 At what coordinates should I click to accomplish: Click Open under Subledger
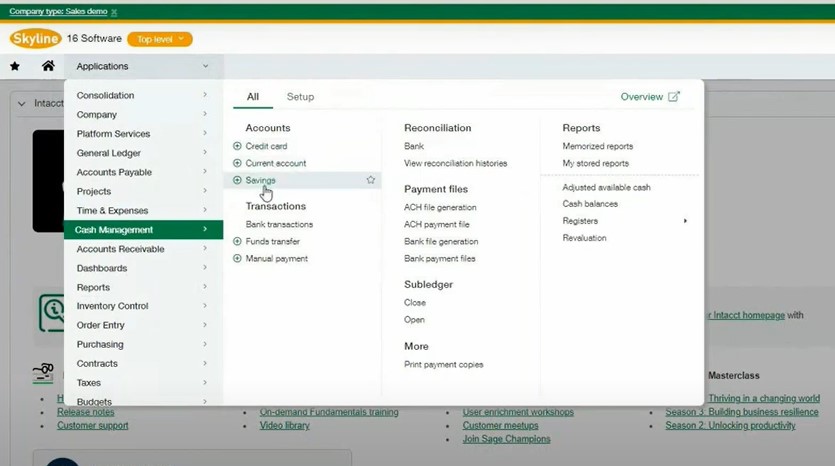[x=414, y=320]
